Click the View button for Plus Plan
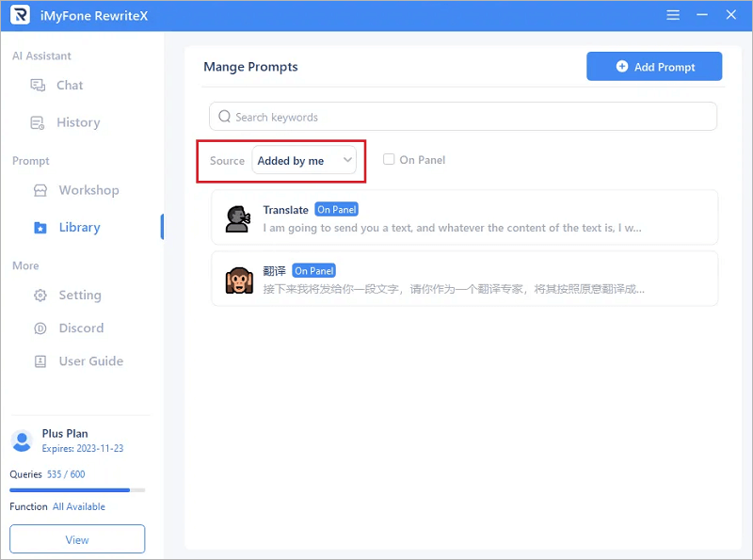Viewport: 753px width, 560px height. 76,538
